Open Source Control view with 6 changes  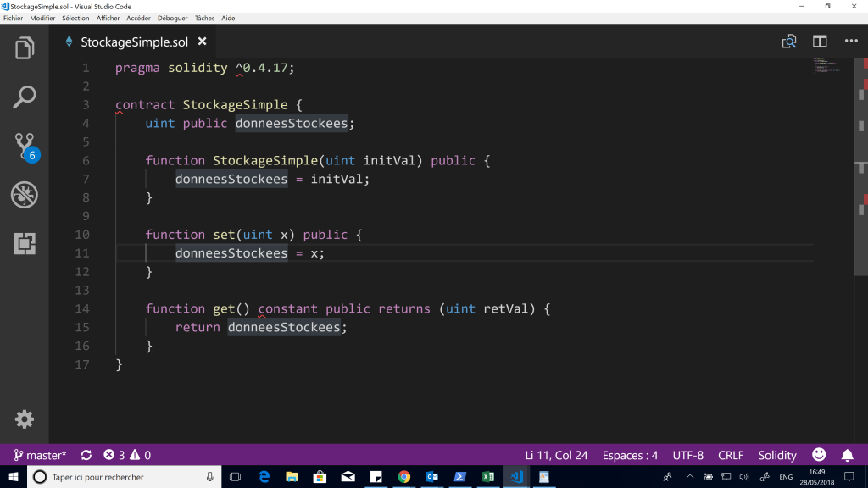pos(25,147)
